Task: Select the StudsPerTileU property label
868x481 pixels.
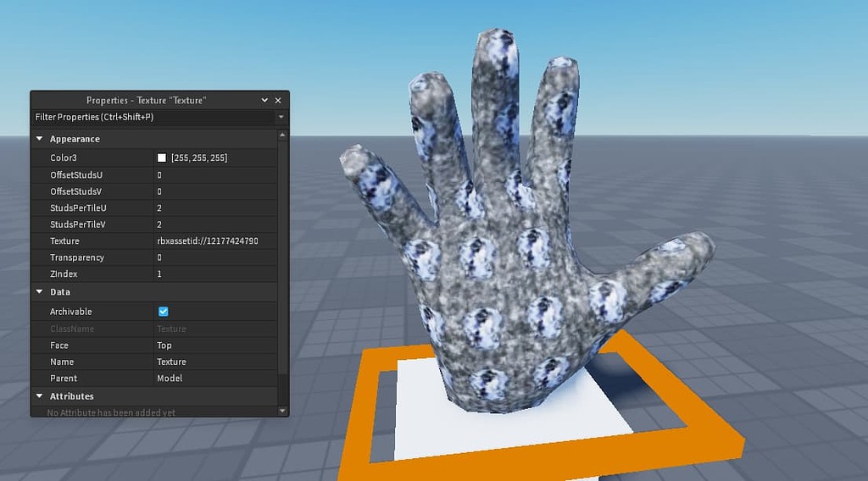Action: [78, 207]
